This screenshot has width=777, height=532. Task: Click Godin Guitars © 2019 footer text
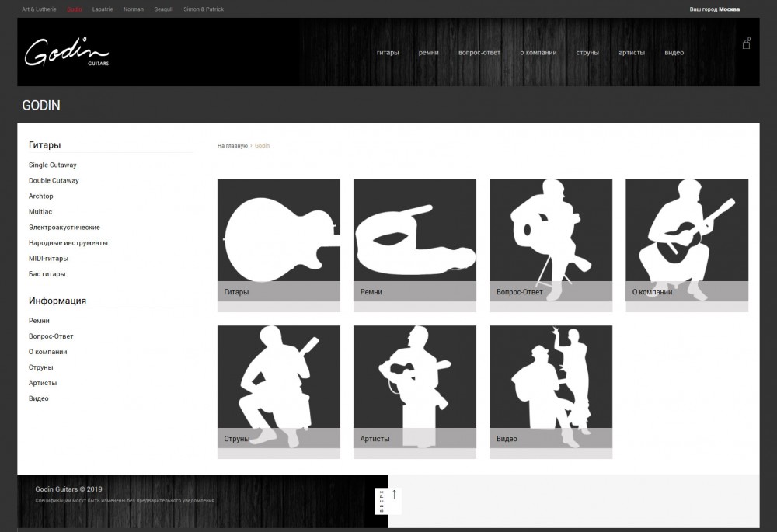click(x=68, y=489)
